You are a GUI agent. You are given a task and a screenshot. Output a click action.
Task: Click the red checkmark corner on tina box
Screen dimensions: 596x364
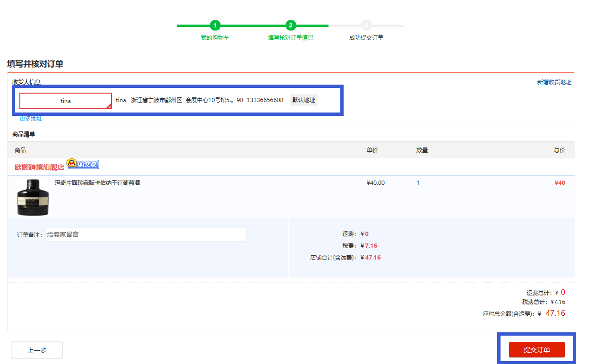[x=109, y=106]
